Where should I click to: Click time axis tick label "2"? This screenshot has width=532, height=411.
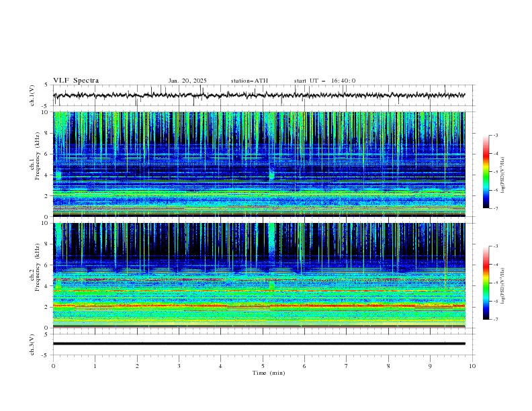click(x=137, y=366)
